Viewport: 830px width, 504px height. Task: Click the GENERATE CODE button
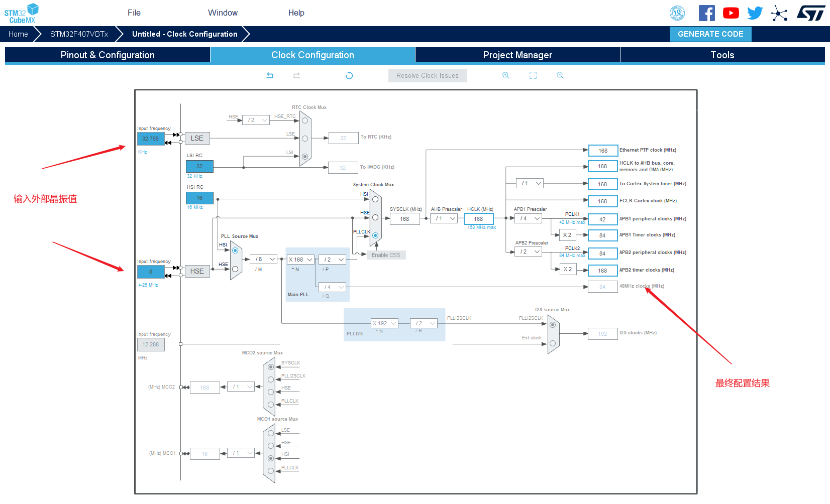click(x=710, y=34)
